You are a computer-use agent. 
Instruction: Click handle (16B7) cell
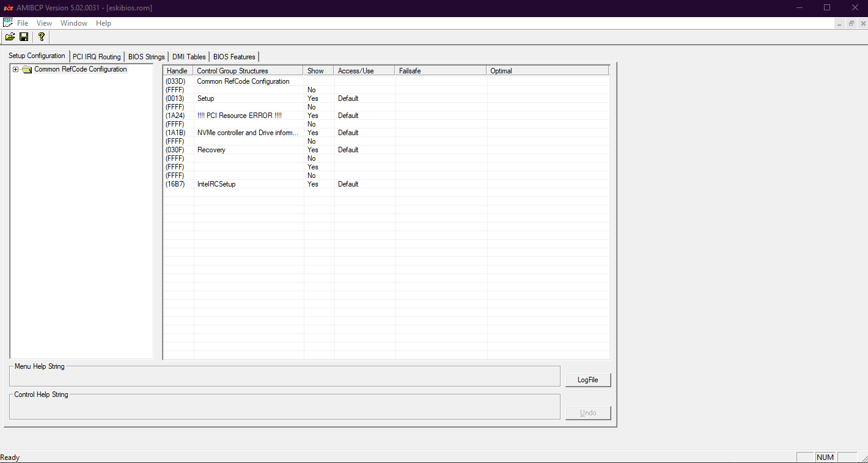(175, 184)
